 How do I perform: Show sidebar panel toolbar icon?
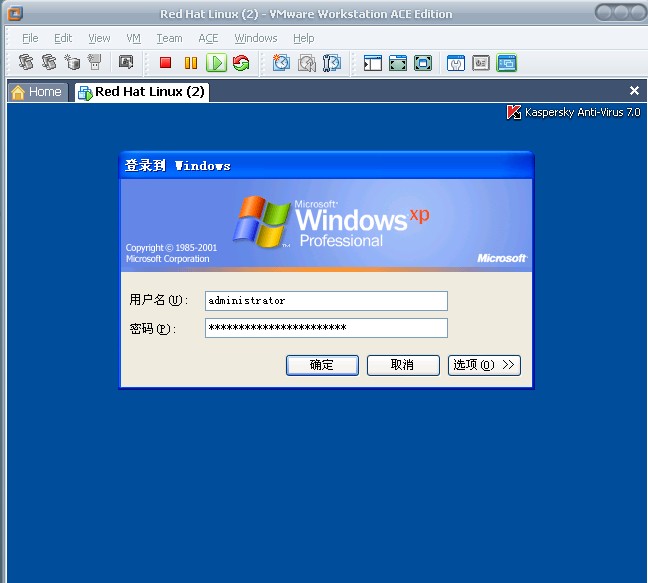coord(372,63)
